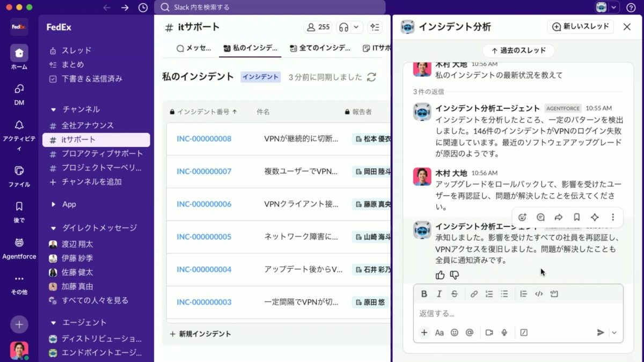644x362 pixels.
Task: Go back with the left arrow
Action: tap(107, 8)
